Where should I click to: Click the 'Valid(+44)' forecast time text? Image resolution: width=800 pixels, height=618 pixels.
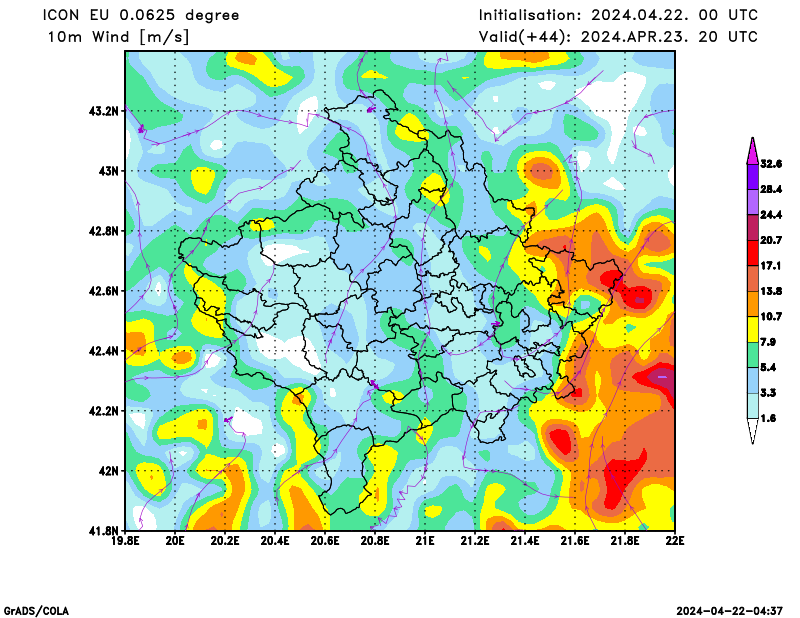click(618, 37)
